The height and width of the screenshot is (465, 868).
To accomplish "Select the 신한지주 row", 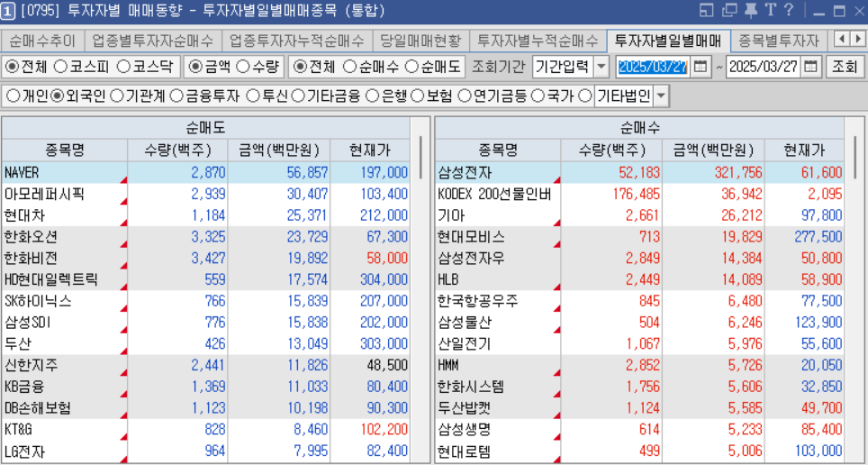I will 205,366.
